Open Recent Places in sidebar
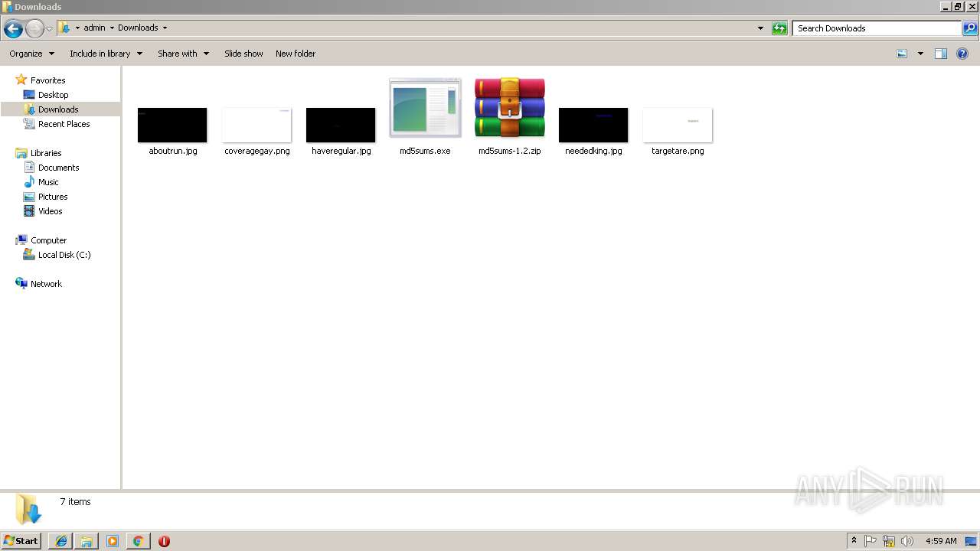This screenshot has width=980, height=551. [64, 124]
